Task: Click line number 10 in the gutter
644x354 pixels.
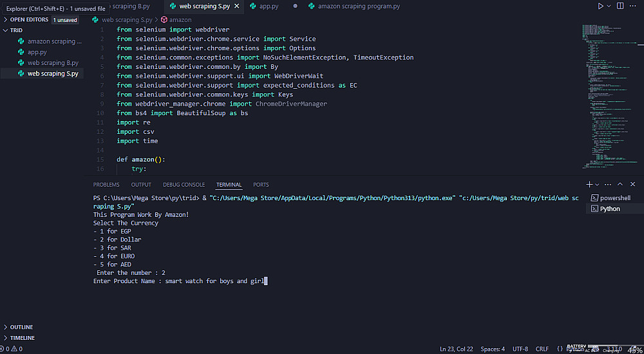Action: 100,113
